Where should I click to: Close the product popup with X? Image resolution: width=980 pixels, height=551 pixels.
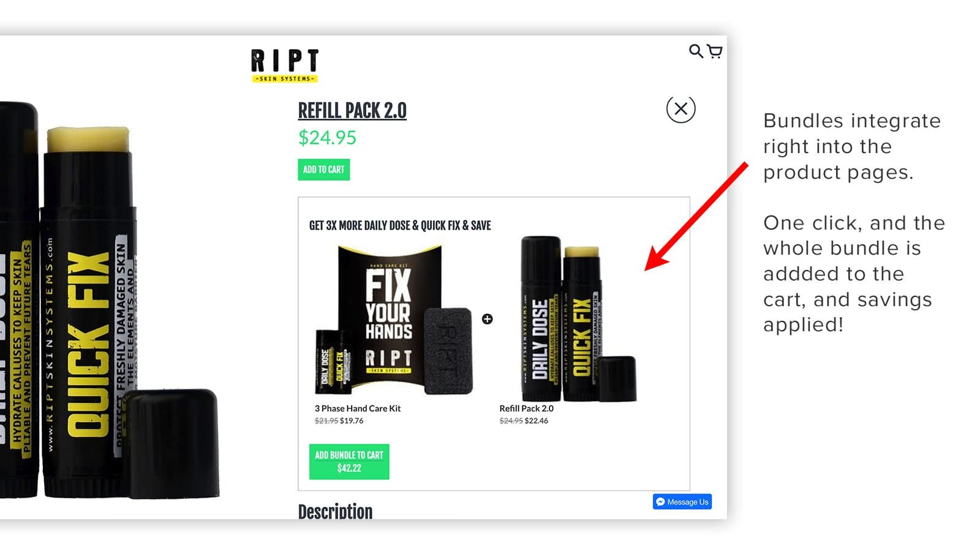pos(680,109)
